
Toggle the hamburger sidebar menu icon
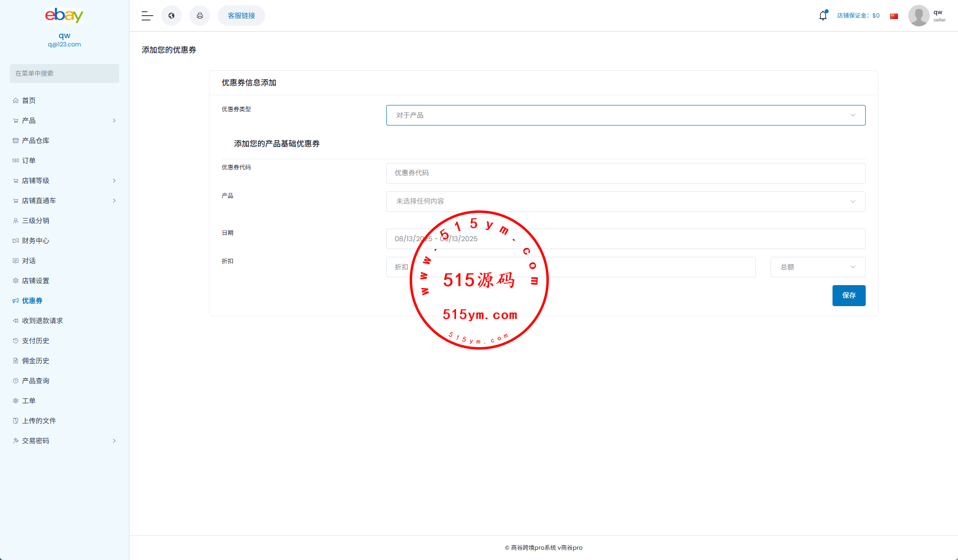[147, 16]
